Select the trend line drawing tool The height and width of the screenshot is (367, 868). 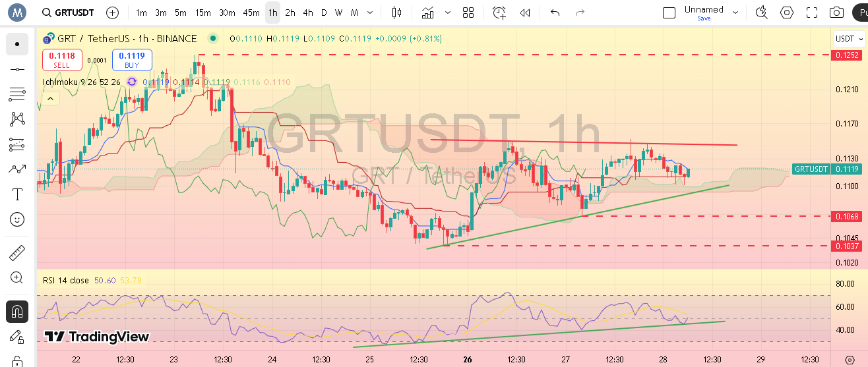coord(17,69)
